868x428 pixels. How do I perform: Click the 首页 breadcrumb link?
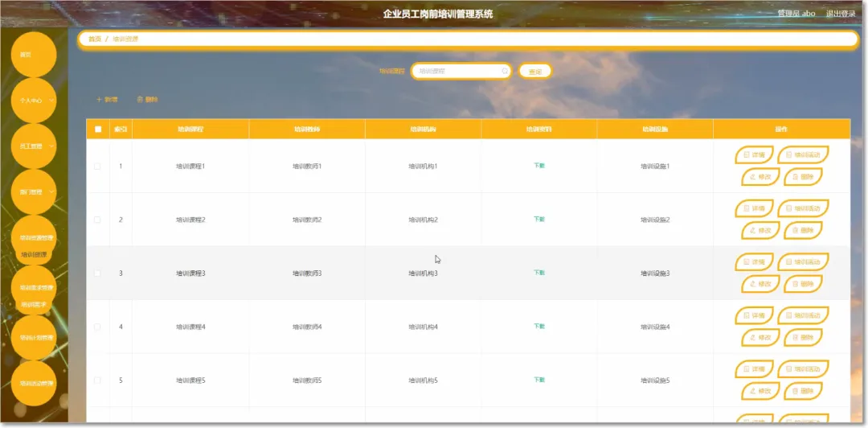click(95, 39)
